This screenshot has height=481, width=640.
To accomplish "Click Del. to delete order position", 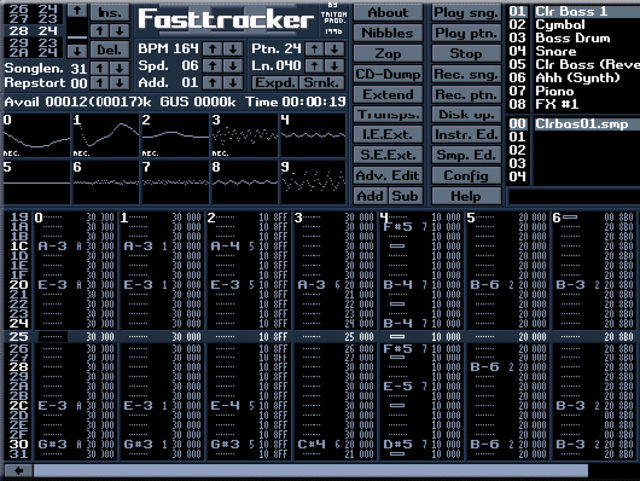I will [110, 50].
